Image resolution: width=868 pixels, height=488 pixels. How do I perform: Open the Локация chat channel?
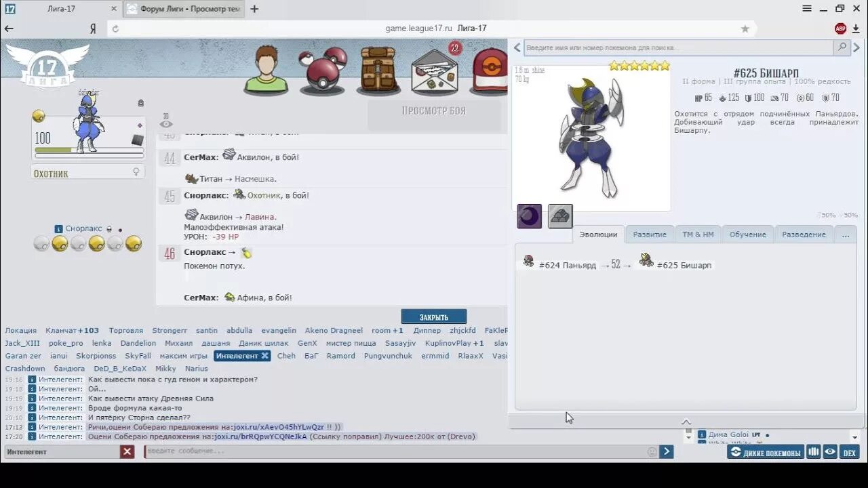coord(21,331)
